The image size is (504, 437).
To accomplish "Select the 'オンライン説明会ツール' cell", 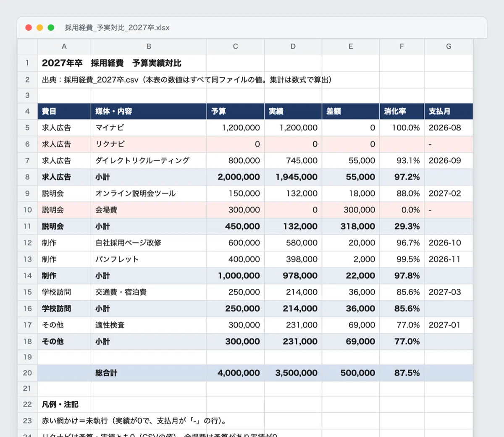I will (x=149, y=194).
